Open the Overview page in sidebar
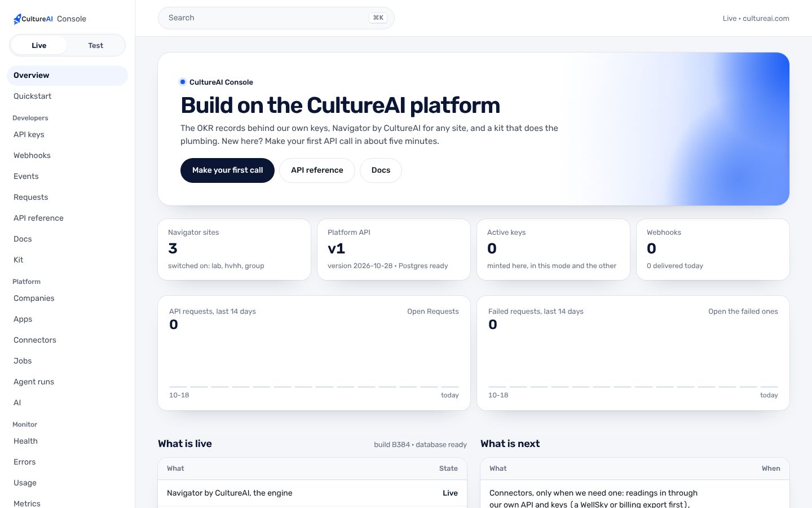This screenshot has height=508, width=812. click(x=67, y=76)
